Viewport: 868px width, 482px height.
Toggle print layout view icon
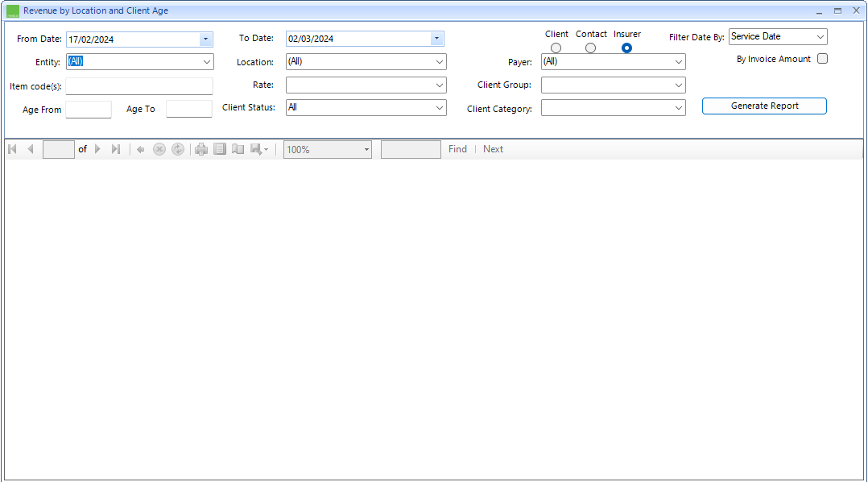(x=220, y=149)
